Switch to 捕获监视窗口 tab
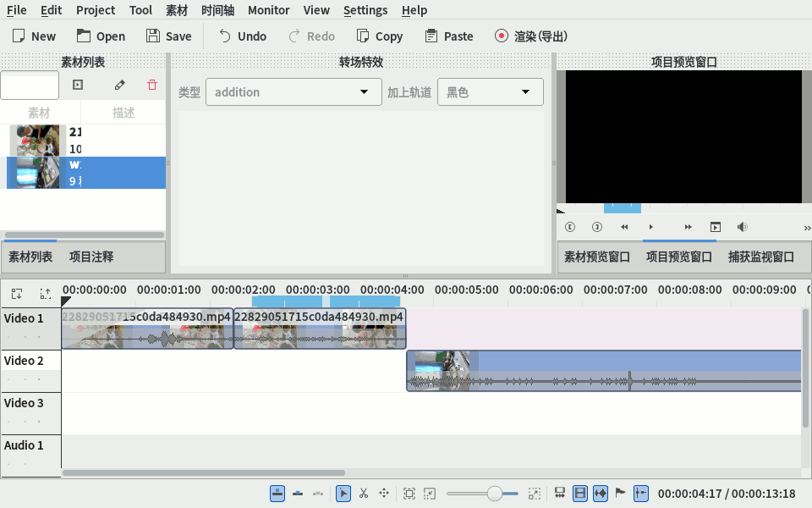Viewport: 812px width, 508px height. (760, 257)
